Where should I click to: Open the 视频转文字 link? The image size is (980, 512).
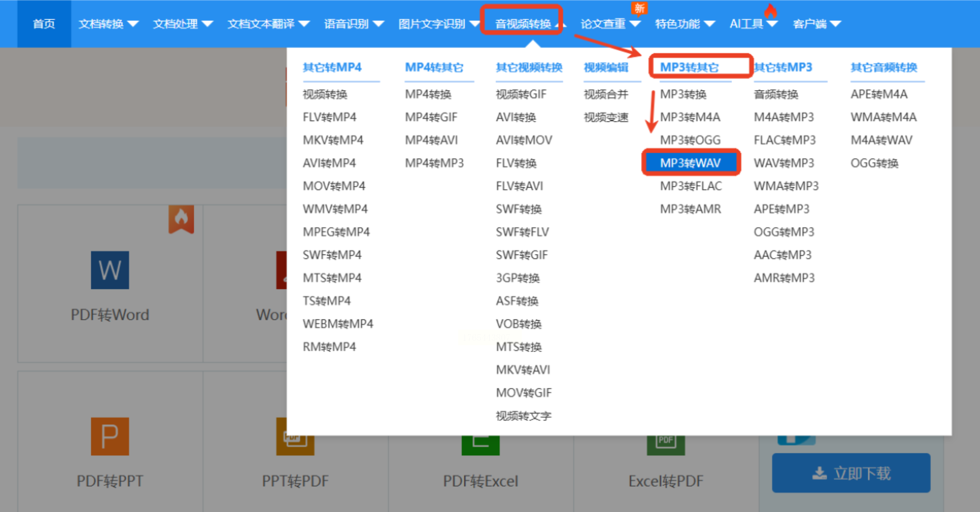click(x=523, y=416)
